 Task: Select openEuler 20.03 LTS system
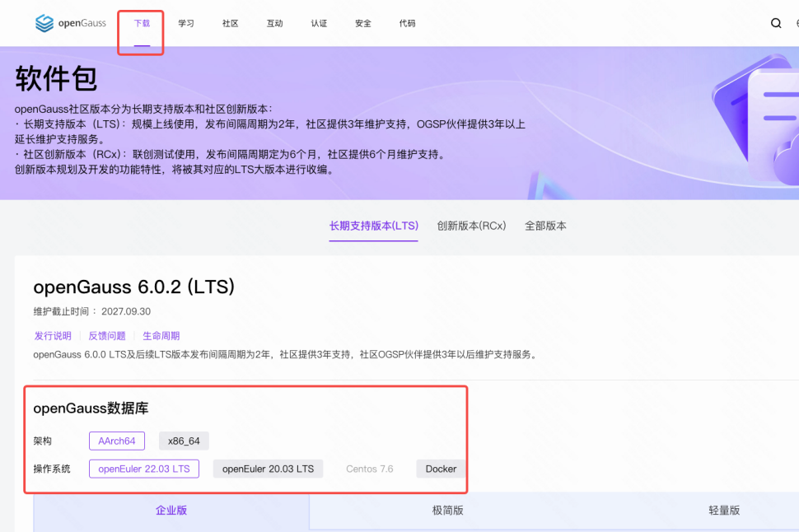click(268, 469)
